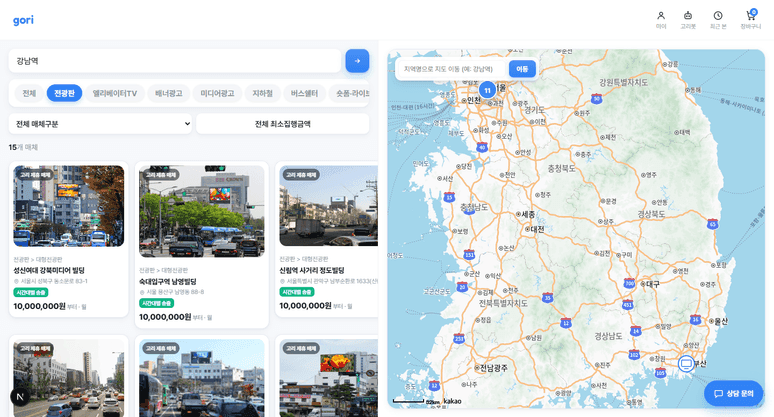774x417 pixels.
Task: Click the 강남역 search input field
Action: pos(175,61)
